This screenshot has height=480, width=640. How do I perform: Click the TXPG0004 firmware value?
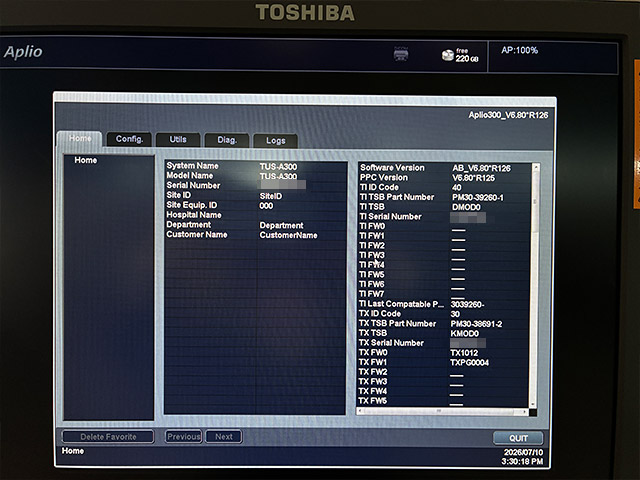[469, 363]
